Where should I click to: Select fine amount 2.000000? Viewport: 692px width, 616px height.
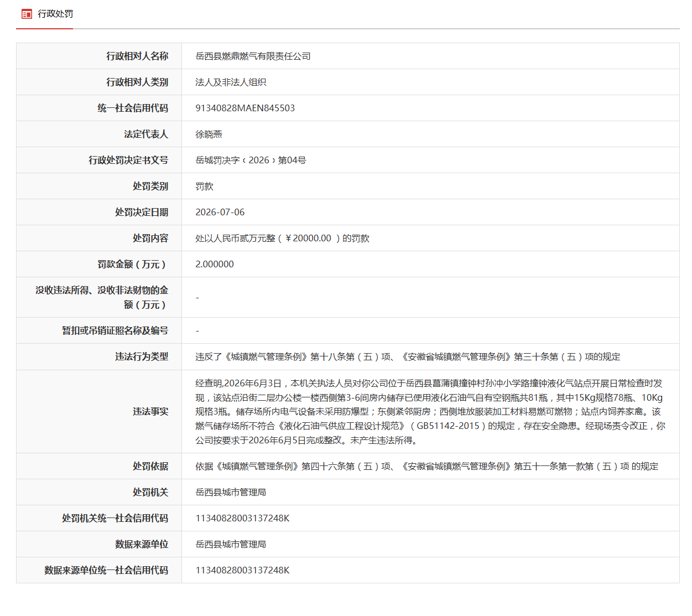(x=215, y=265)
